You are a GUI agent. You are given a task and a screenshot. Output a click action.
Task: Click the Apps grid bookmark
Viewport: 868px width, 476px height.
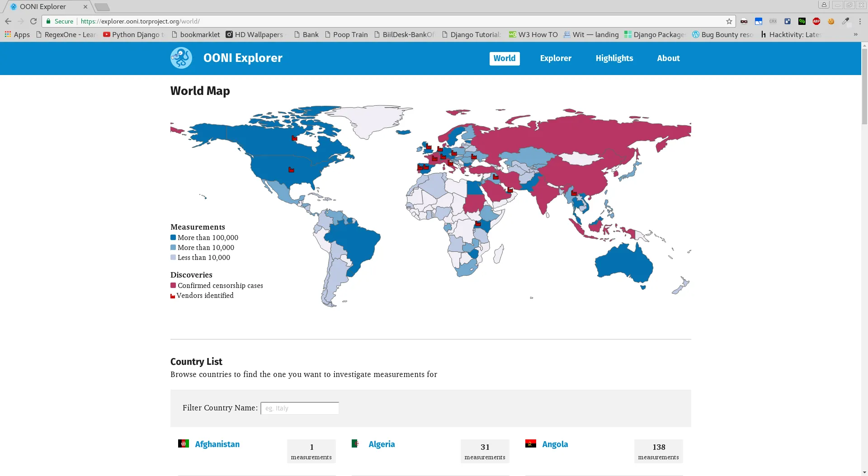(x=17, y=34)
